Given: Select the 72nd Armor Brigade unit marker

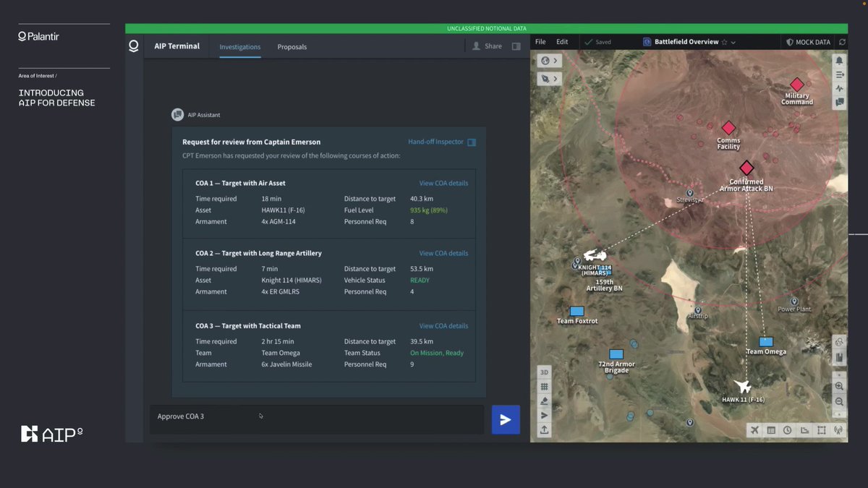Looking at the screenshot, I should (616, 354).
